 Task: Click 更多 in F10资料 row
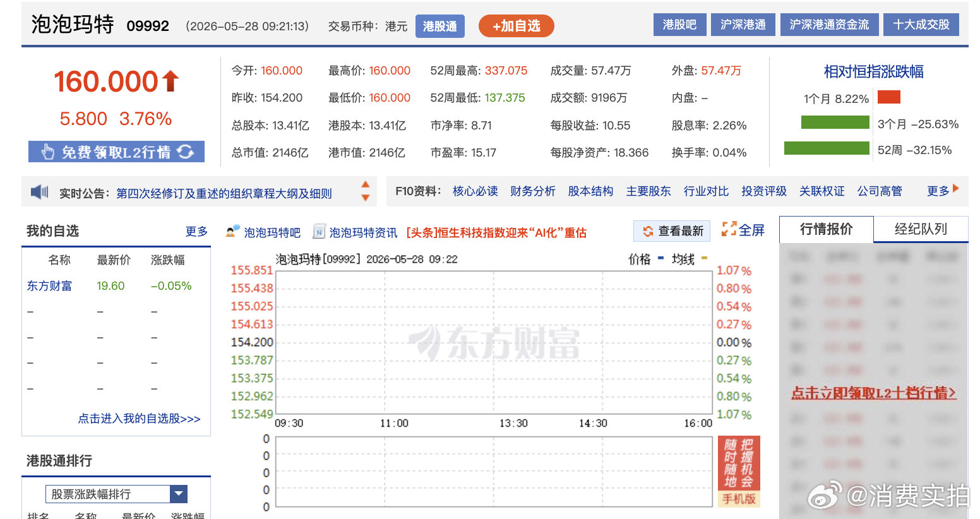tap(938, 191)
